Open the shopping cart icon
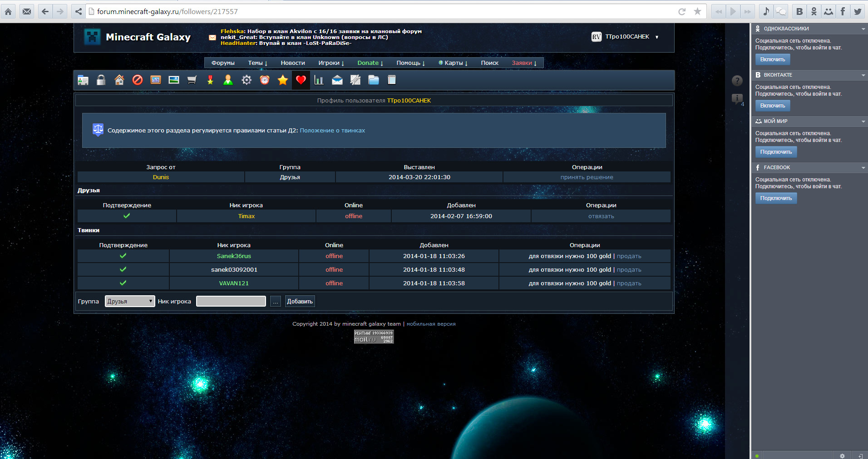 coord(192,80)
